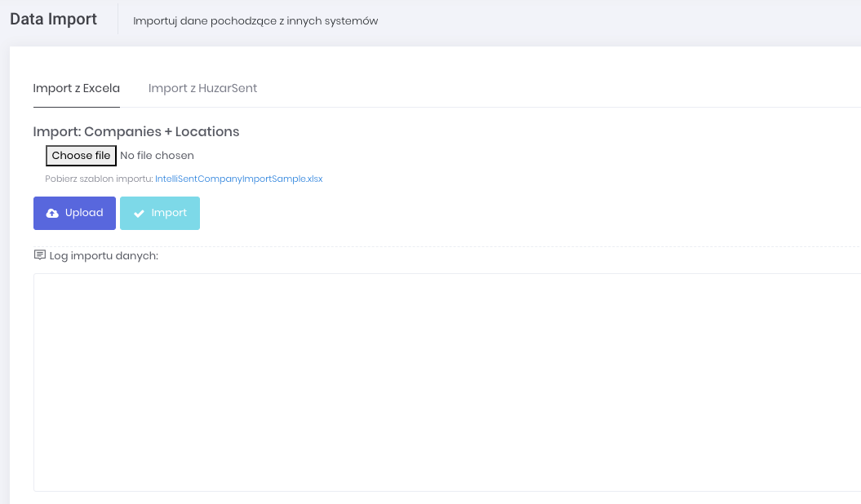Click the comment icon beside Log importu danych
Screen dimensions: 861x504
click(39, 255)
